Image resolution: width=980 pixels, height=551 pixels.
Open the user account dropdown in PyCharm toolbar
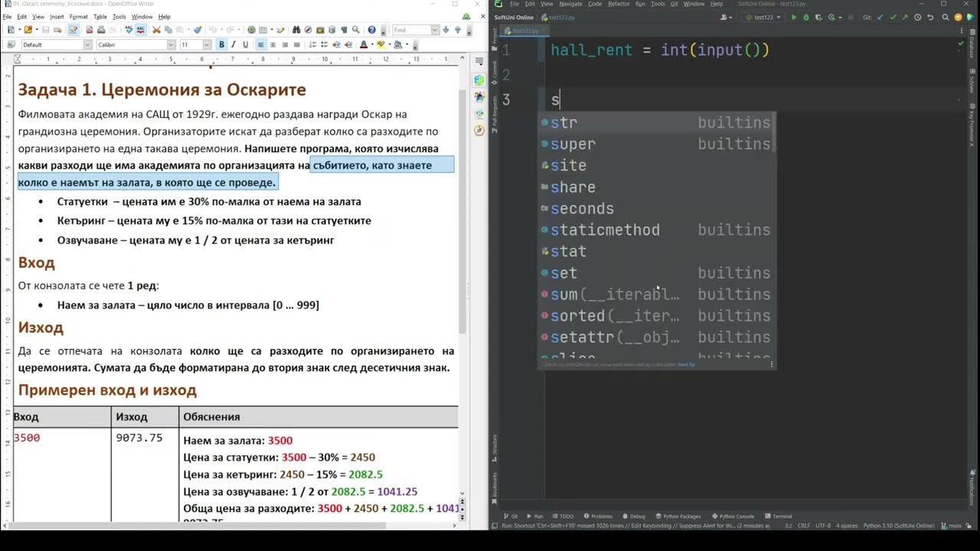point(726,17)
